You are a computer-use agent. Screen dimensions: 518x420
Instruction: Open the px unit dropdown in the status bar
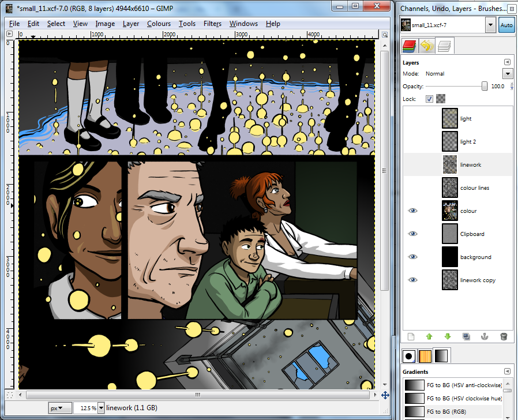60,408
